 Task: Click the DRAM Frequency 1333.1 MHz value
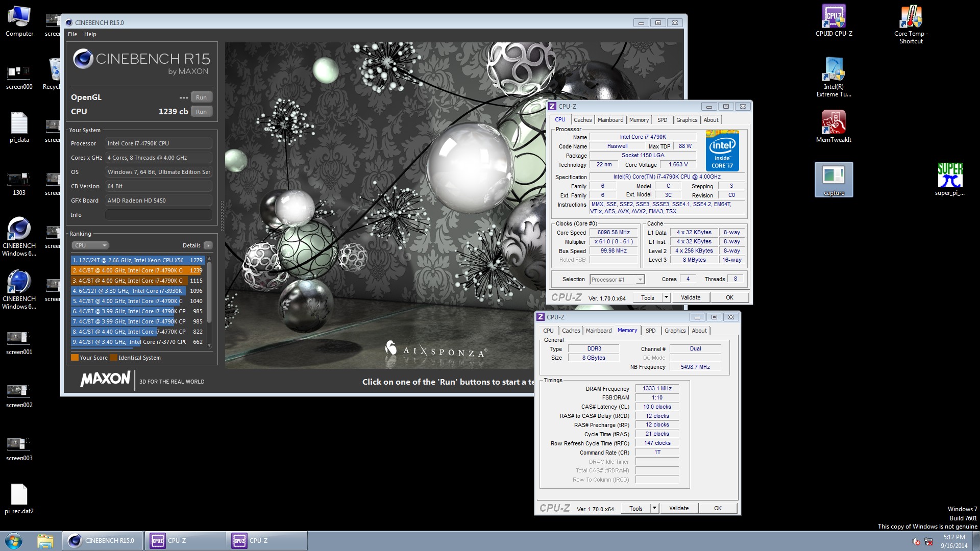coord(657,388)
